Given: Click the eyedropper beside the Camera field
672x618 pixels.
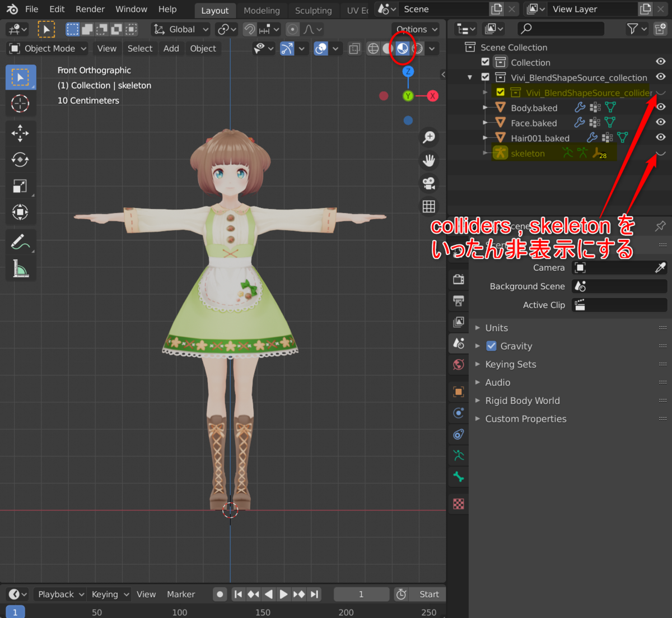Looking at the screenshot, I should click(x=660, y=268).
